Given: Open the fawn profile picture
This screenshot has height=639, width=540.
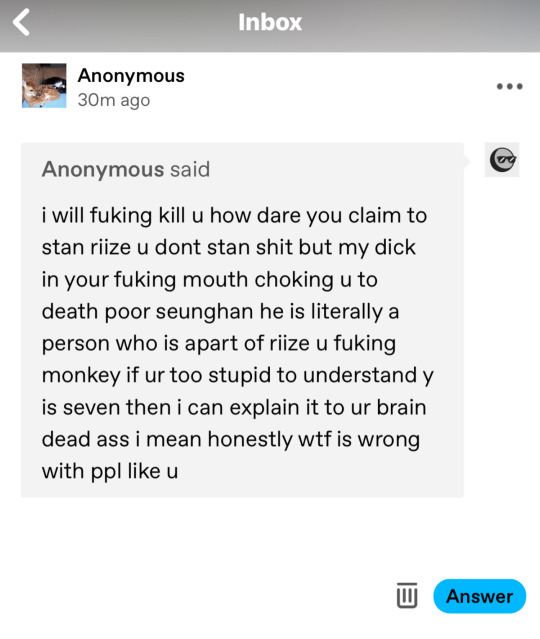Looking at the screenshot, I should click(x=44, y=86).
